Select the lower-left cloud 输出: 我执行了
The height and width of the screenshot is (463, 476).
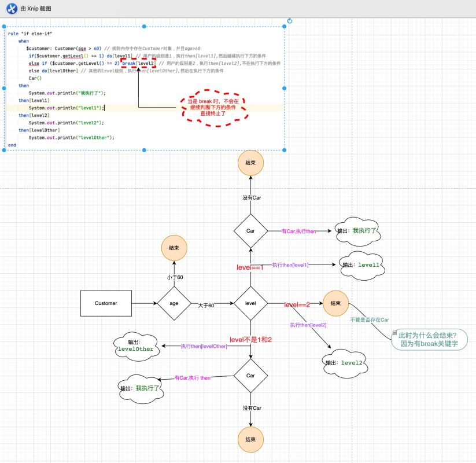tap(141, 389)
